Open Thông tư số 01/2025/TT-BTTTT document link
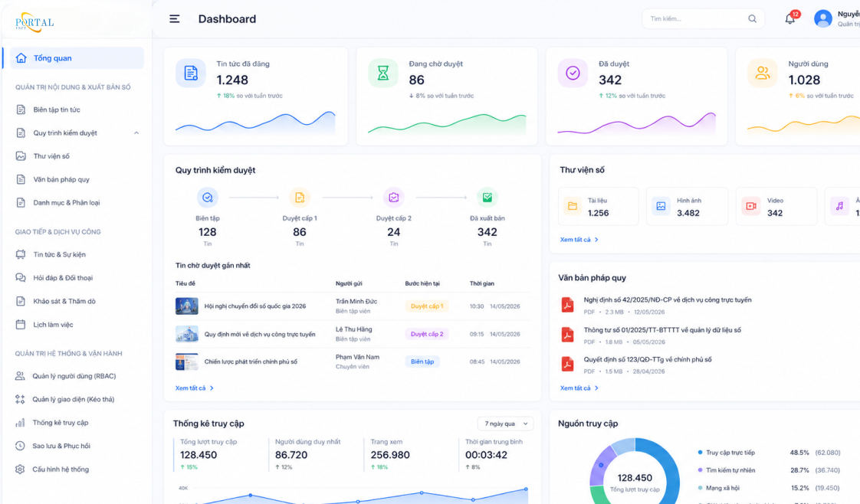This screenshot has height=504, width=860. pos(662,330)
